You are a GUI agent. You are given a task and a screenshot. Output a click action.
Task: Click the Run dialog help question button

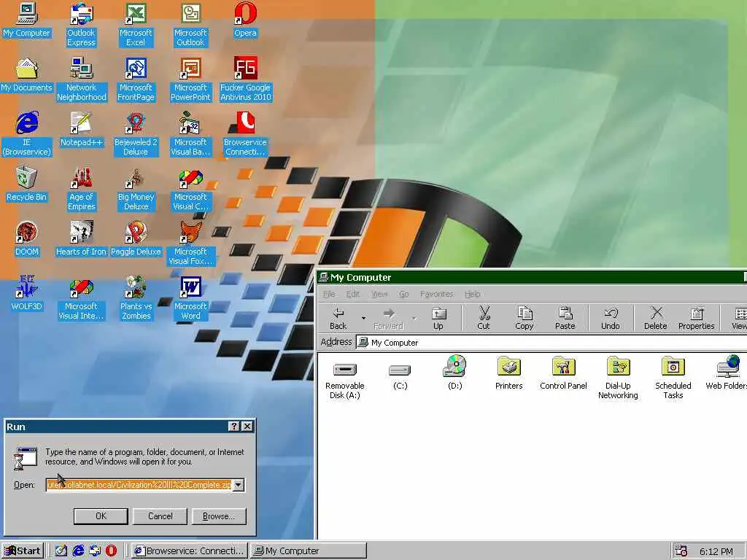[234, 426]
